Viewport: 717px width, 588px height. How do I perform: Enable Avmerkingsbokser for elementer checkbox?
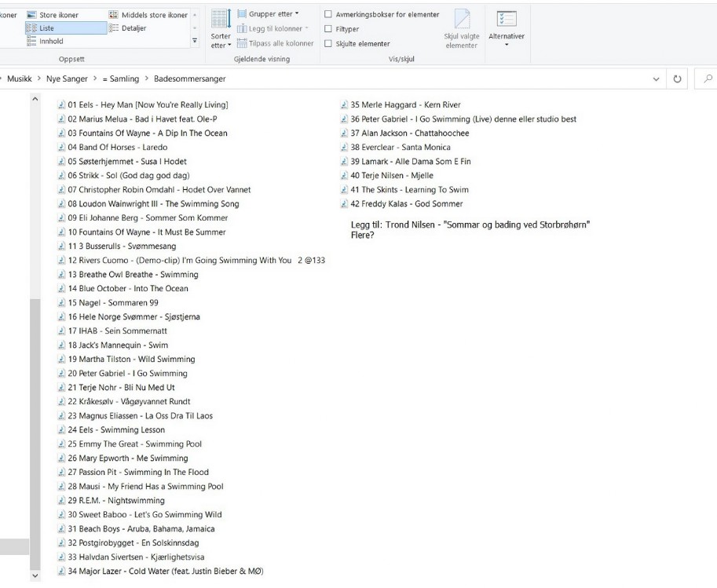(327, 14)
